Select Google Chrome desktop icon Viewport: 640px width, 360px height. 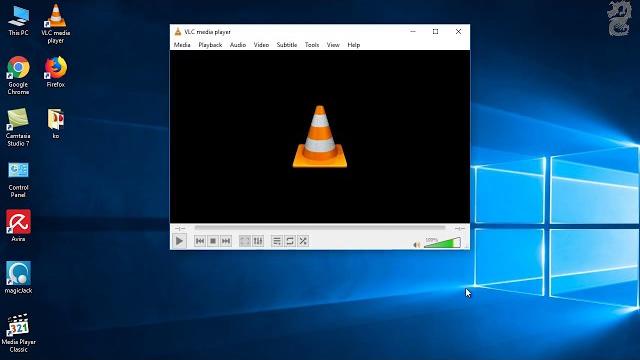click(x=18, y=76)
